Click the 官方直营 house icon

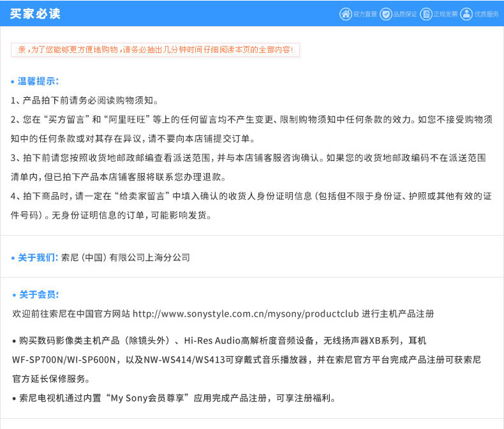click(x=346, y=14)
